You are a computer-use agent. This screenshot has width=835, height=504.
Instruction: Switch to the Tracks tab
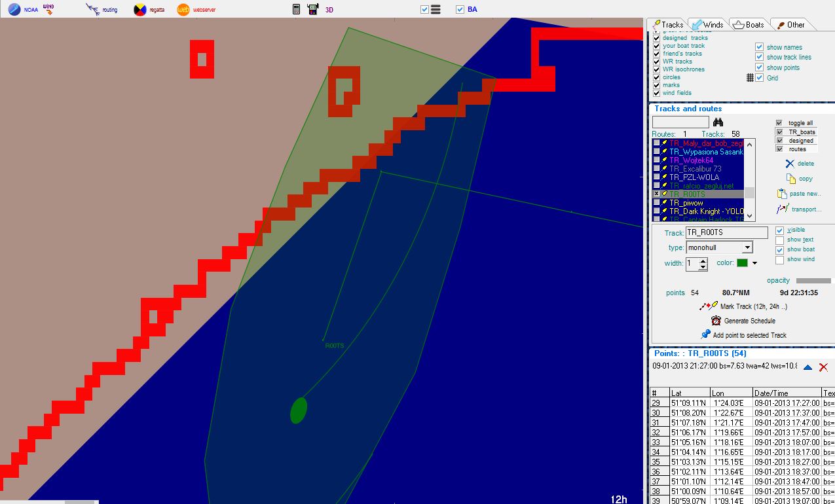(667, 25)
